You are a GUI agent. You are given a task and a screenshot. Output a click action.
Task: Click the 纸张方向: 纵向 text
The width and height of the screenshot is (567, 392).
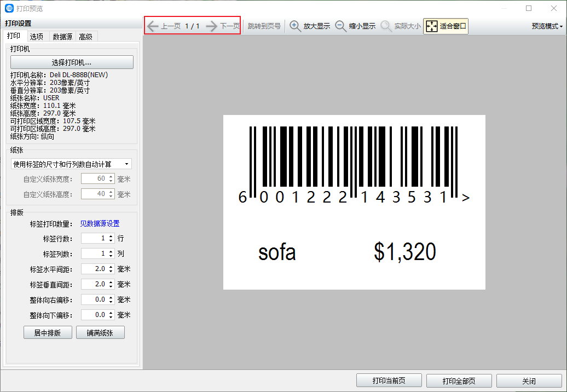(x=32, y=136)
